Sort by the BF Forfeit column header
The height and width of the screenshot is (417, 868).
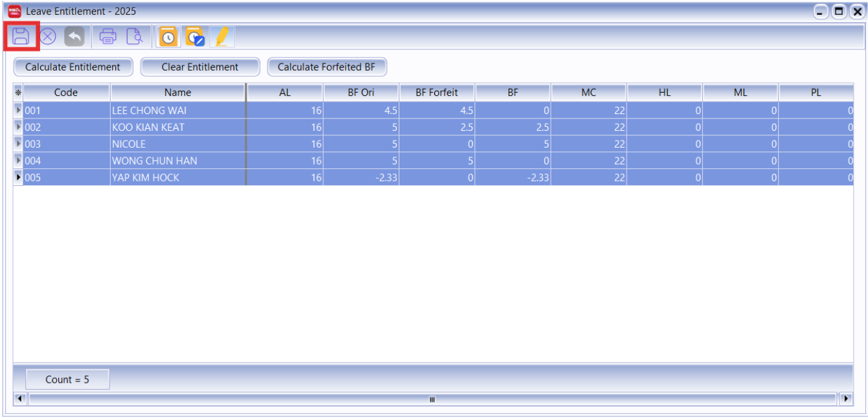coord(437,93)
